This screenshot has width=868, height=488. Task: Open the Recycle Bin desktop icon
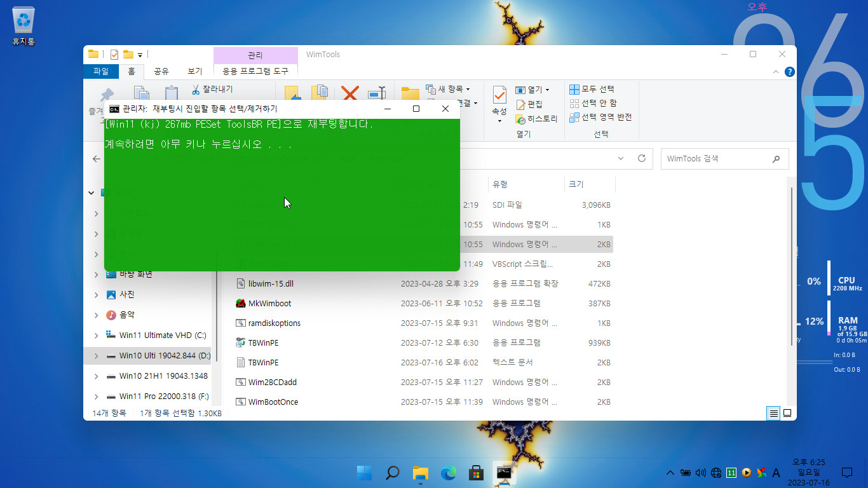[24, 27]
